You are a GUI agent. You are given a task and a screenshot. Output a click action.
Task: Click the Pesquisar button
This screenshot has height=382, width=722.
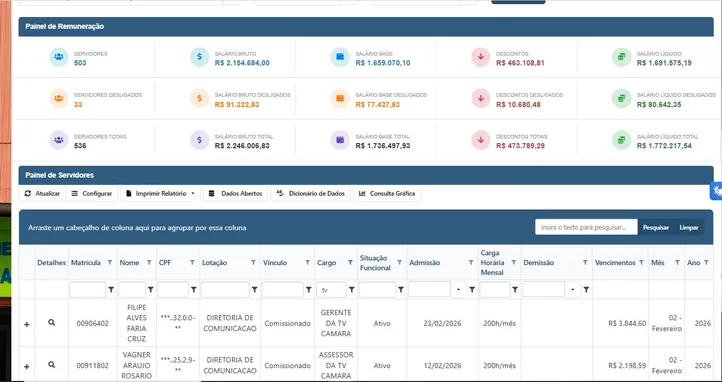656,227
